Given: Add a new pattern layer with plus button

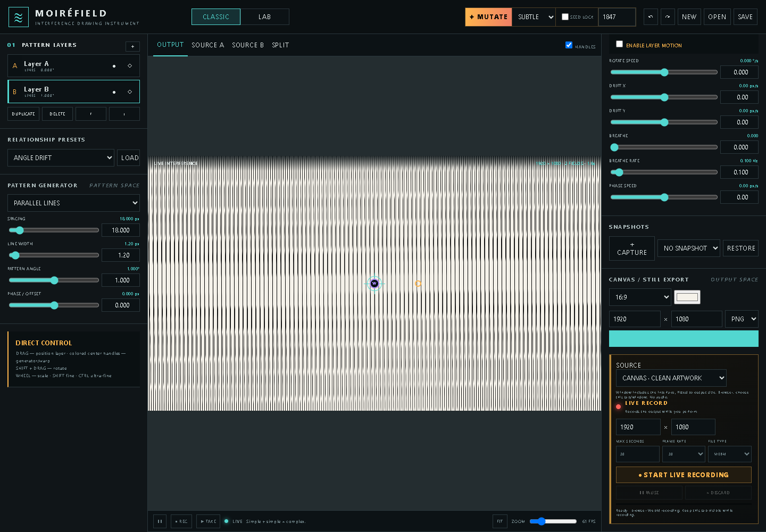Looking at the screenshot, I should pos(132,46).
